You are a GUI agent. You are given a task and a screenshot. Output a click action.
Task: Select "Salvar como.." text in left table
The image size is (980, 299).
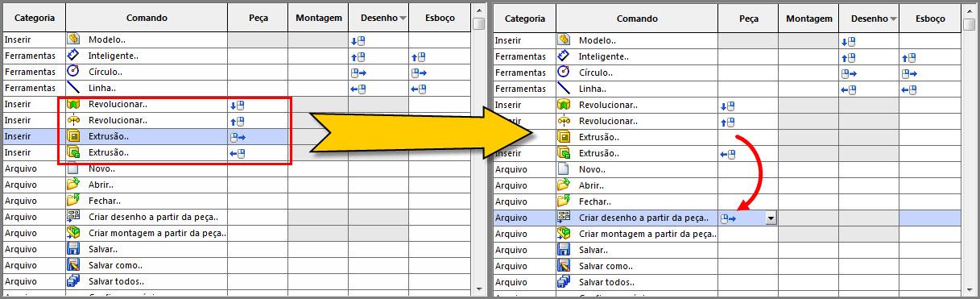coord(115,265)
